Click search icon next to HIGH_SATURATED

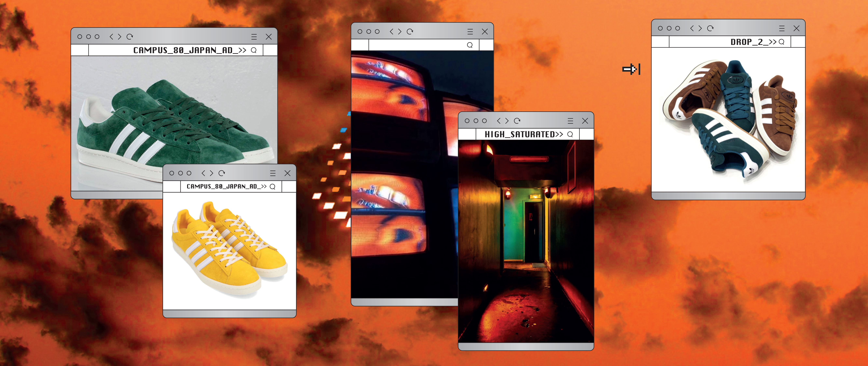point(570,134)
